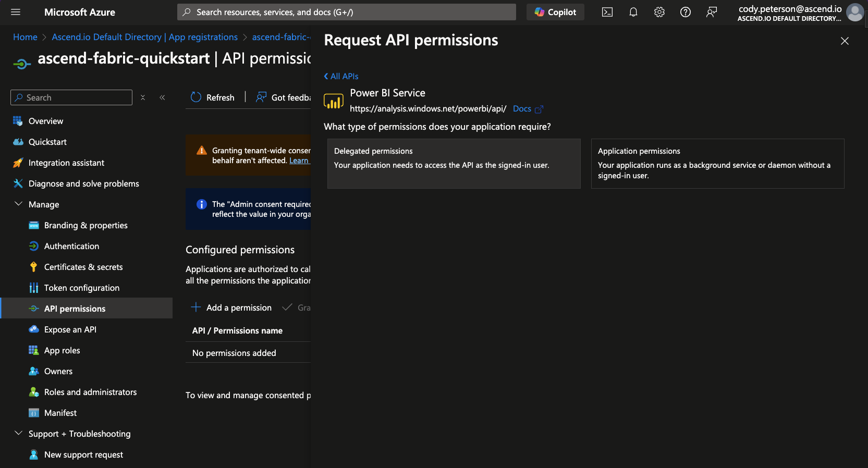The width and height of the screenshot is (868, 468).
Task: Open Roles and administrators
Action: [x=90, y=392]
